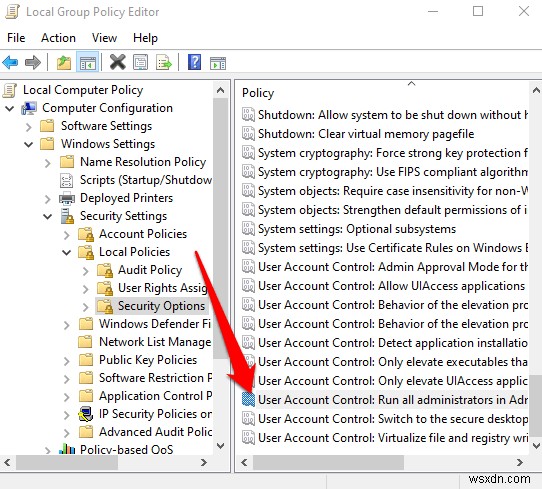This screenshot has width=542, height=489.
Task: Click the Local Group Policy Editor title icon
Action: pyautogui.click(x=12, y=12)
